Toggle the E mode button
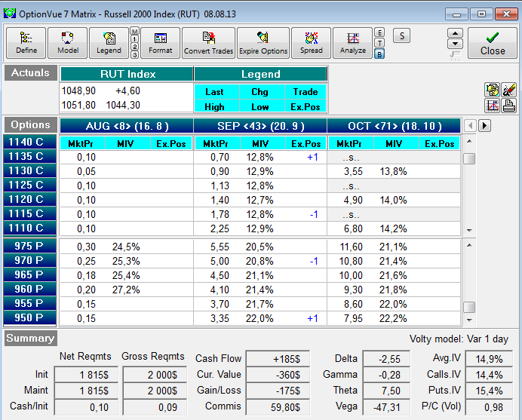The image size is (522, 420). (x=379, y=32)
